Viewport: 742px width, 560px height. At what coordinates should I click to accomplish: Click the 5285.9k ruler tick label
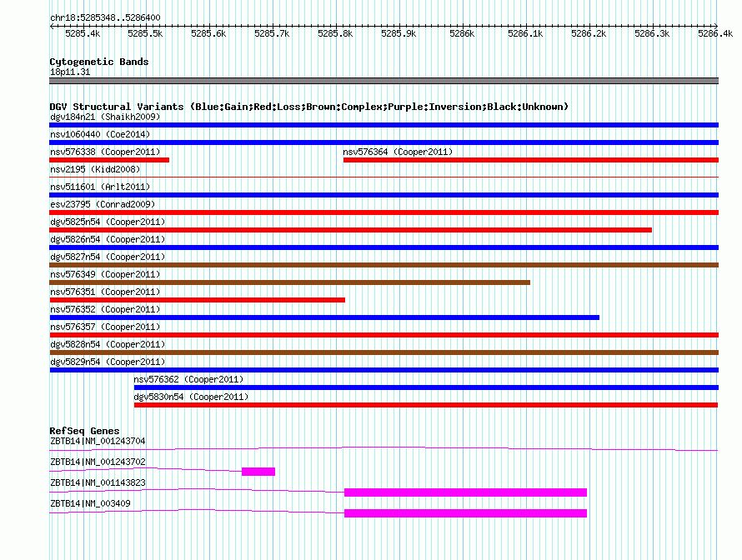tap(399, 33)
